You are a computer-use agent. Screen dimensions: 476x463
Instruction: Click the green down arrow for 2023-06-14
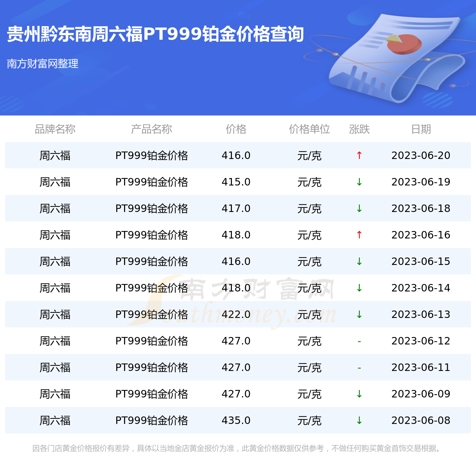359,288
